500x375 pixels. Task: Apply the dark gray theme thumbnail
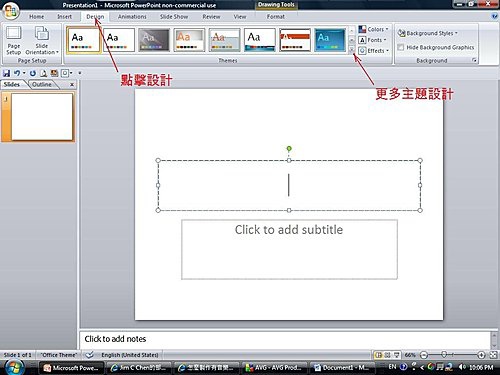click(x=154, y=40)
